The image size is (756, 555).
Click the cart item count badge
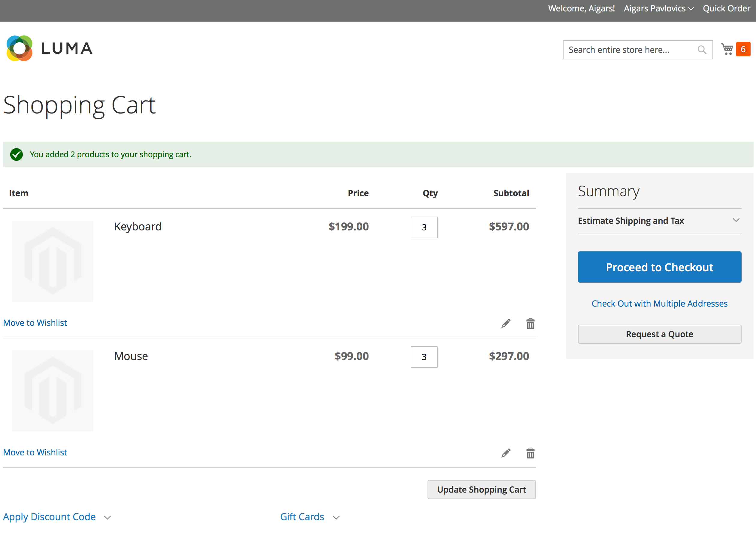(x=743, y=49)
